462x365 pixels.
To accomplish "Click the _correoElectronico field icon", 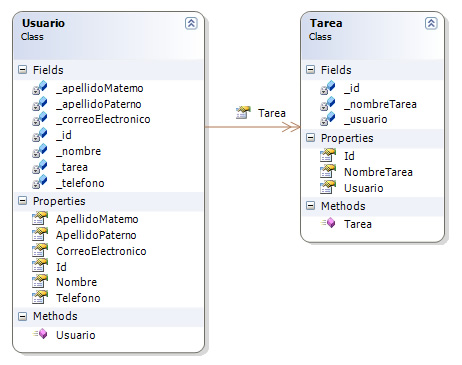I will [40, 119].
